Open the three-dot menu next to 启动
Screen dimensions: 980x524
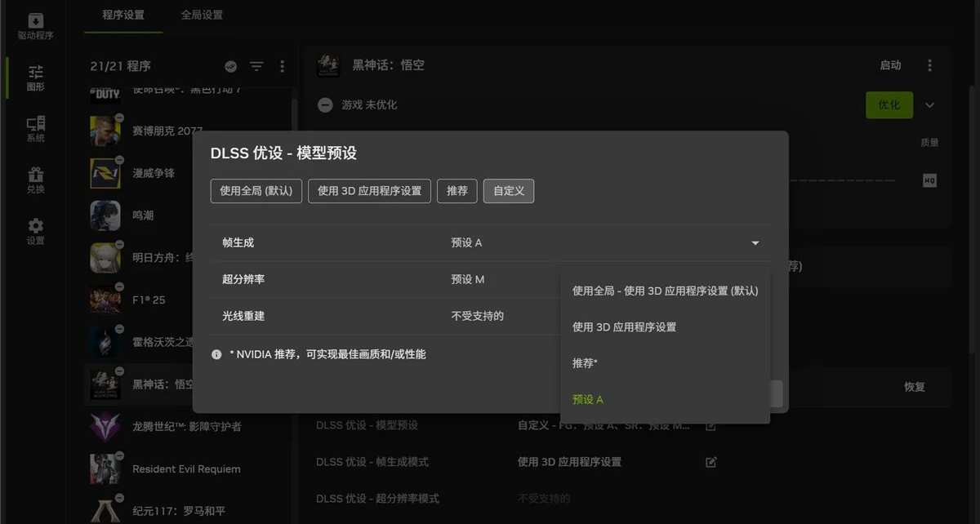click(x=929, y=65)
